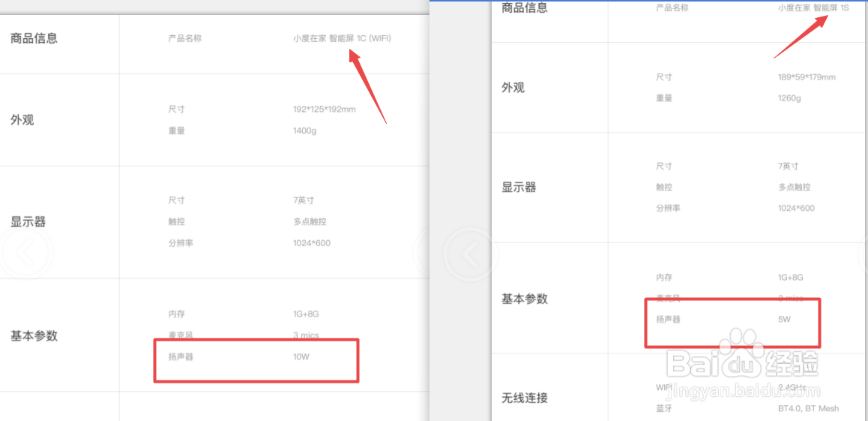Select weight value 1260g
Viewport: 868px width, 421px height.
click(x=789, y=98)
